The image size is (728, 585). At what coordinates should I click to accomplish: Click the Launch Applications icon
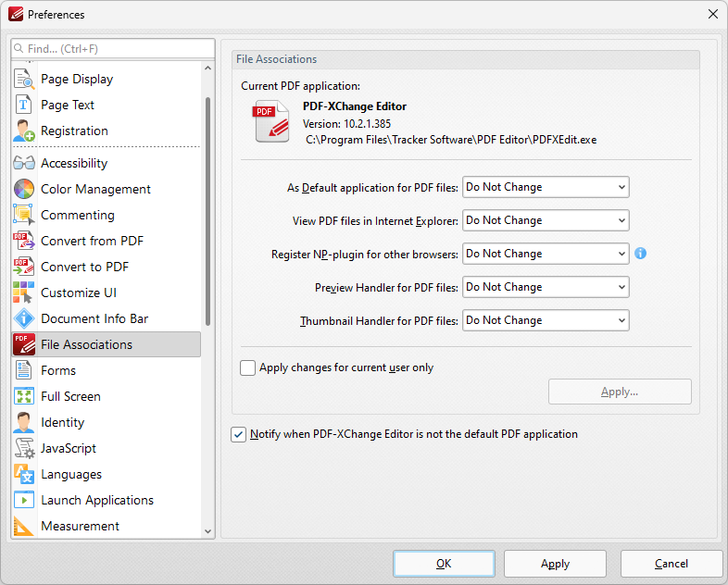point(24,500)
